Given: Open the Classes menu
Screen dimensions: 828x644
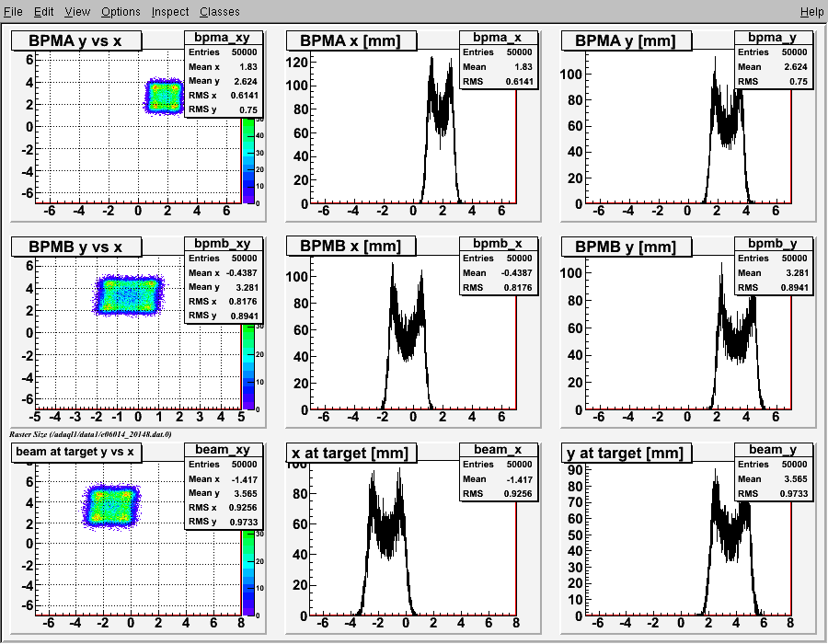Looking at the screenshot, I should [220, 12].
